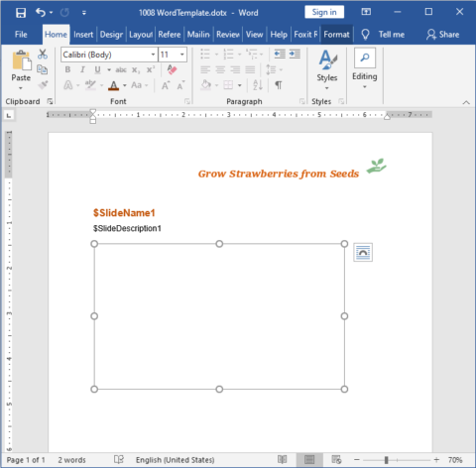This screenshot has width=476, height=468.
Task: Expand the Calibri (Body) font name dropdown
Action: (x=153, y=55)
